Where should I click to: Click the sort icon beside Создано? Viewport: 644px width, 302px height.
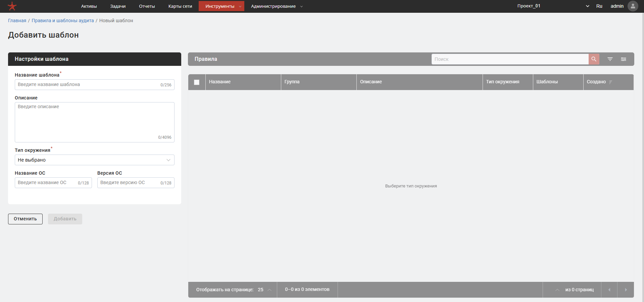[x=610, y=82]
